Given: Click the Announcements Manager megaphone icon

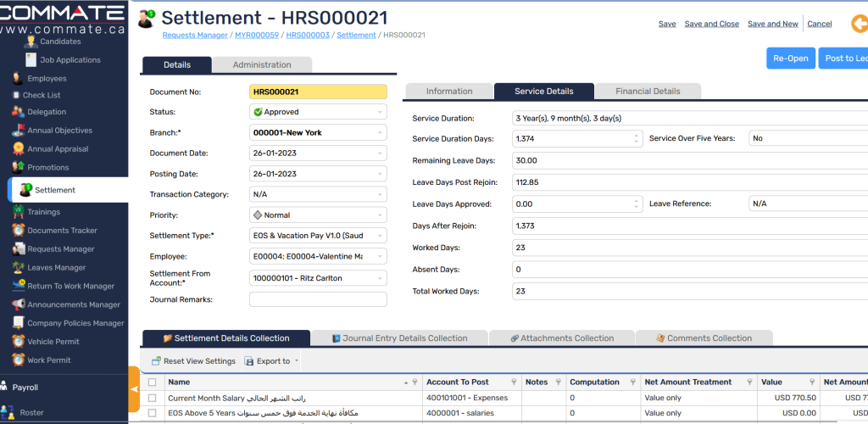Looking at the screenshot, I should click(x=18, y=304).
